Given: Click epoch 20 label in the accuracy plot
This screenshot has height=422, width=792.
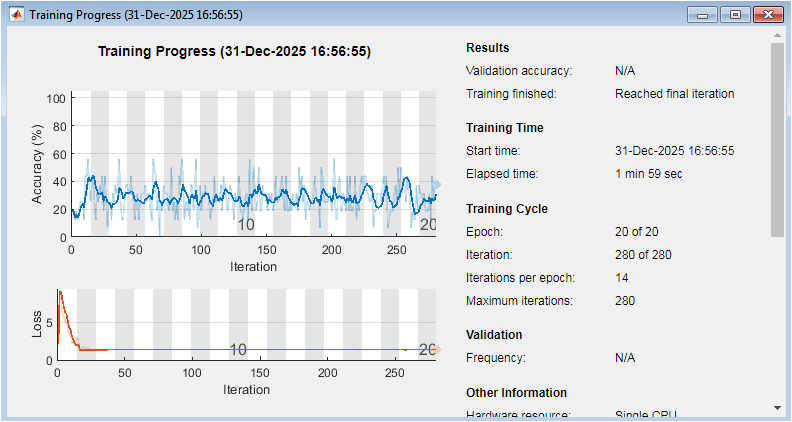Looking at the screenshot, I should [428, 225].
